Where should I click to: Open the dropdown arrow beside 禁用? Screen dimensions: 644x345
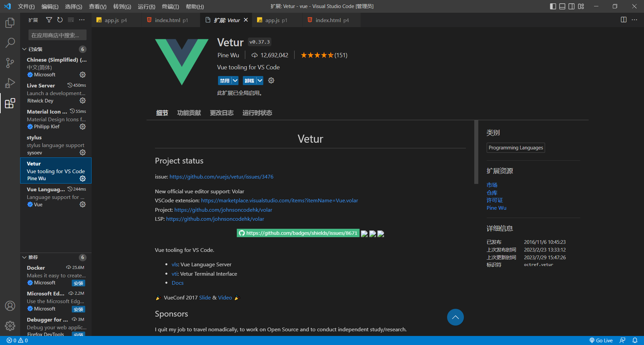pos(235,80)
